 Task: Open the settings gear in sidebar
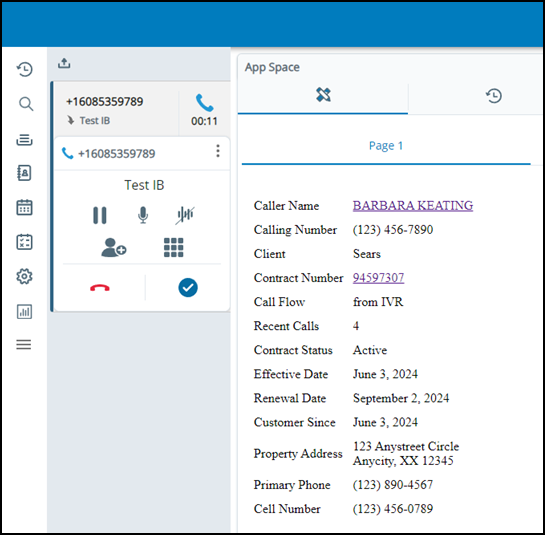click(24, 276)
